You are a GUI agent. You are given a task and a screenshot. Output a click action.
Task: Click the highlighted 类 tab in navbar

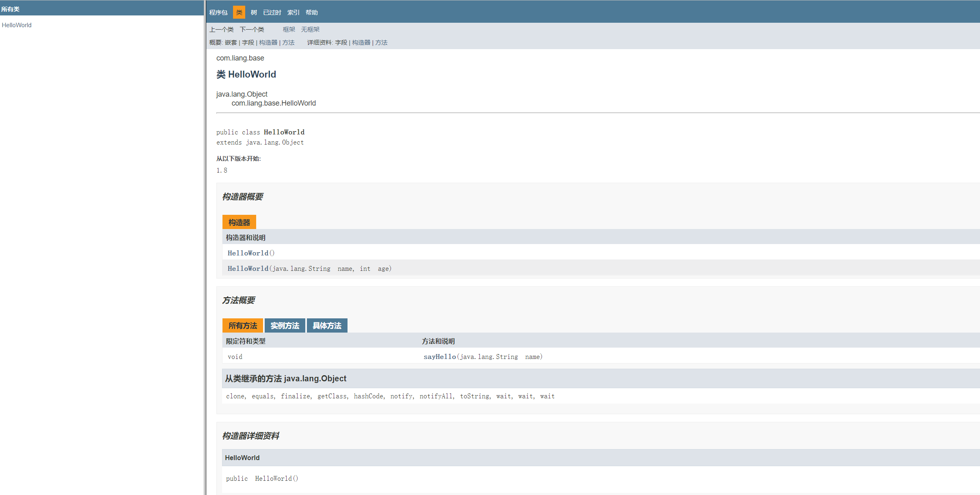click(x=239, y=13)
